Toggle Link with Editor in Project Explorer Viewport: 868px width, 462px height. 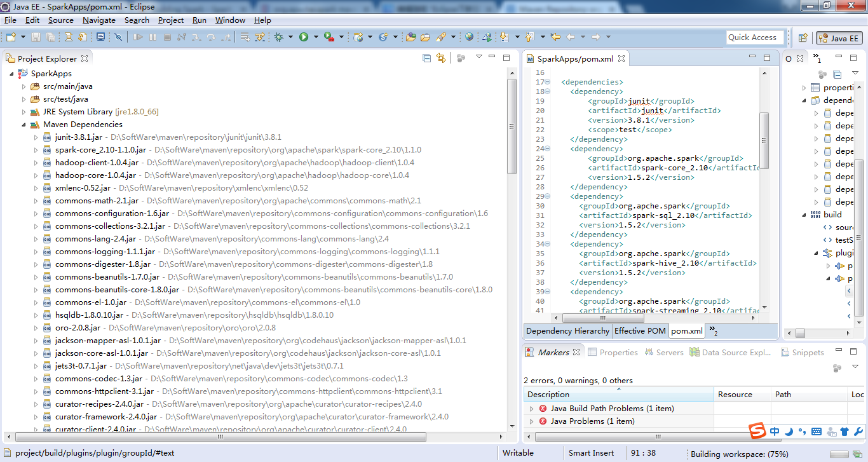pyautogui.click(x=441, y=58)
